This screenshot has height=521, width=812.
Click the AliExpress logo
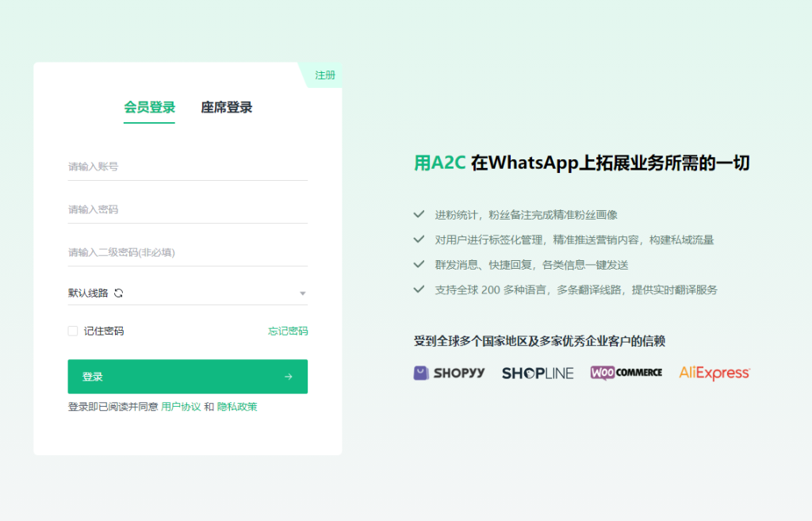coord(714,373)
